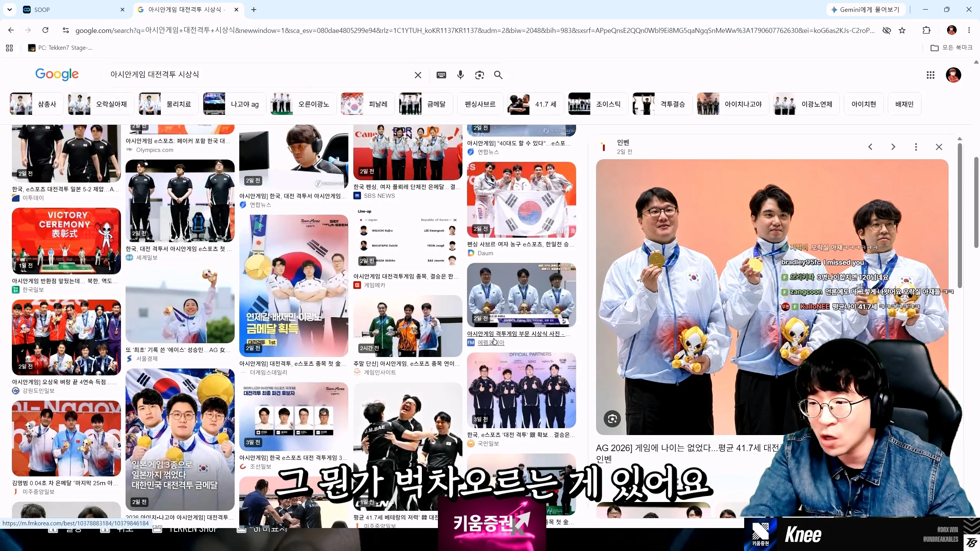This screenshot has height=551, width=980.
Task: Select the 펜싱사브르 filter chip
Action: (480, 104)
